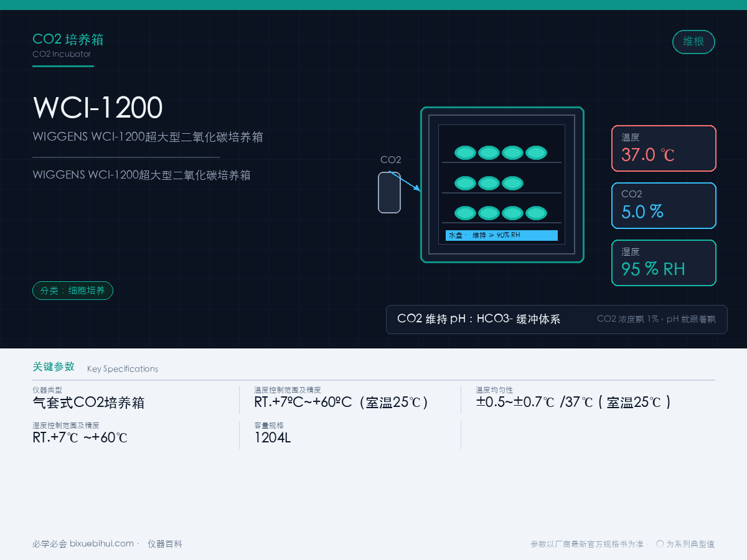This screenshot has width=747, height=560.
Task: Select the 温度 37.0 ℃ card
Action: click(664, 148)
